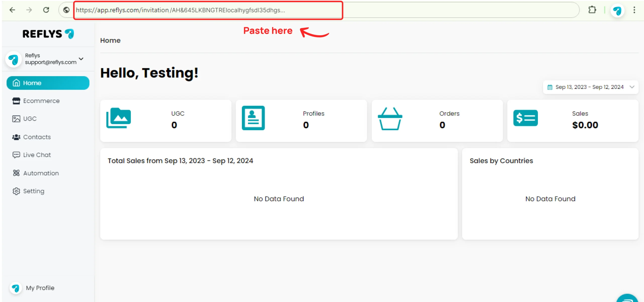Click the Profiles stat label
Screen dimensions: 644x302
click(x=314, y=114)
